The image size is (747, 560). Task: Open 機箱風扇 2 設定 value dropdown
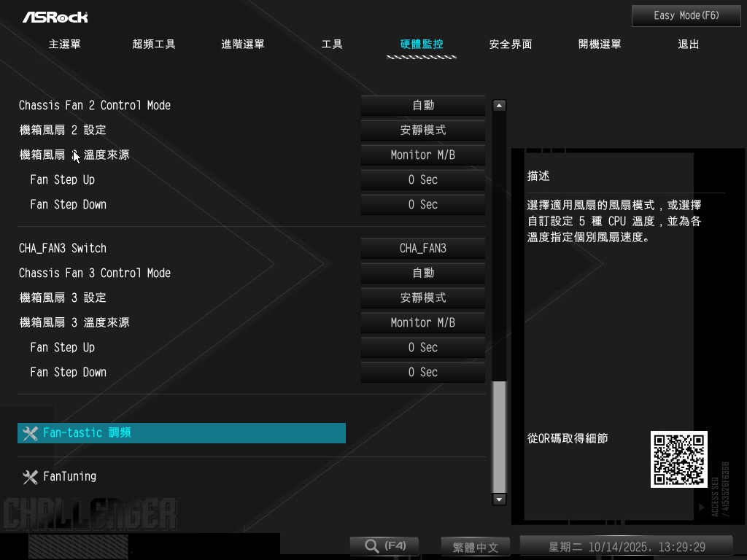[423, 131]
